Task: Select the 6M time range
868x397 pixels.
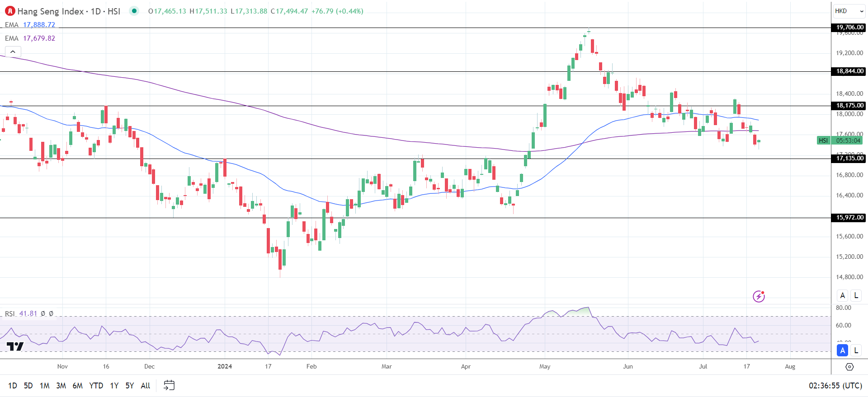Action: (x=78, y=386)
